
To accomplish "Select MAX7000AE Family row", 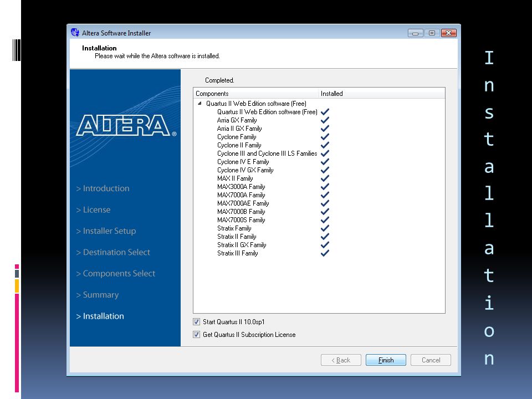I will [243, 203].
